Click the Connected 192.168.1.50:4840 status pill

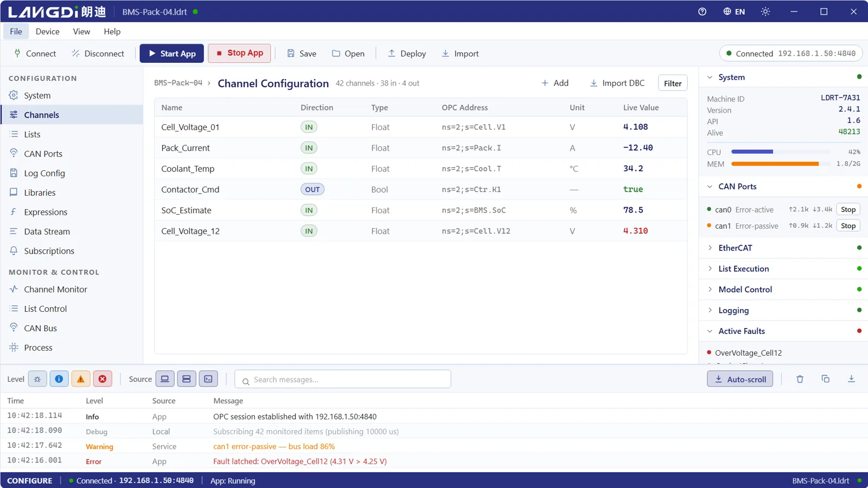[791, 54]
